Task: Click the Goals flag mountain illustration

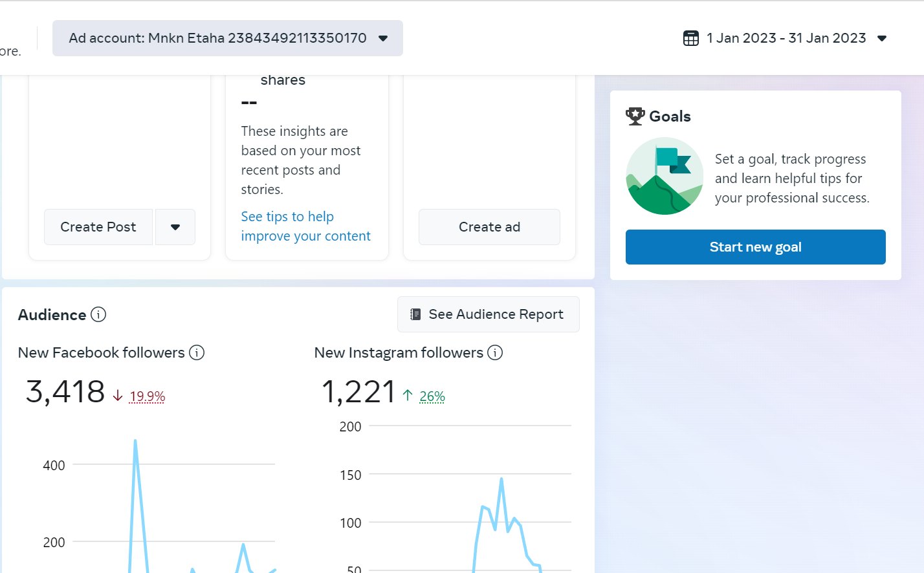Action: coord(665,176)
